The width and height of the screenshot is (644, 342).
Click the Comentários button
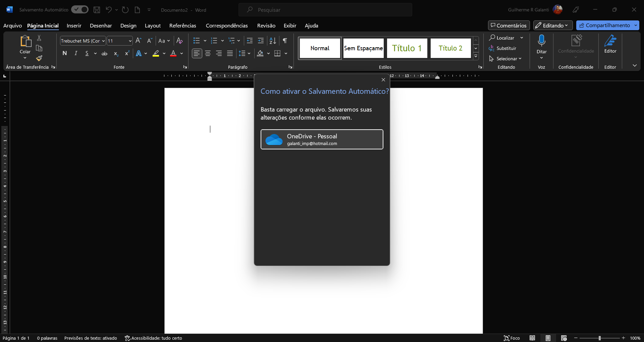pos(509,25)
